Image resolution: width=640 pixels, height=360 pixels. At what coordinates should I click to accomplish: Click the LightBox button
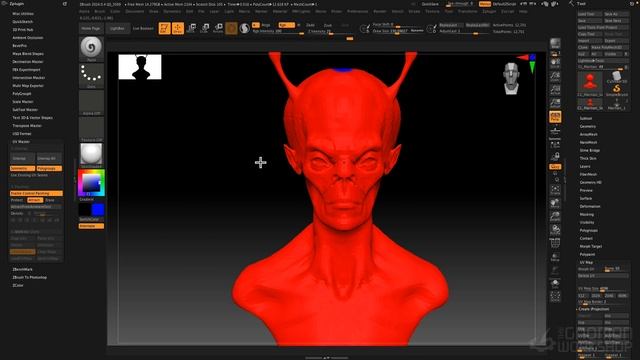pos(117,29)
